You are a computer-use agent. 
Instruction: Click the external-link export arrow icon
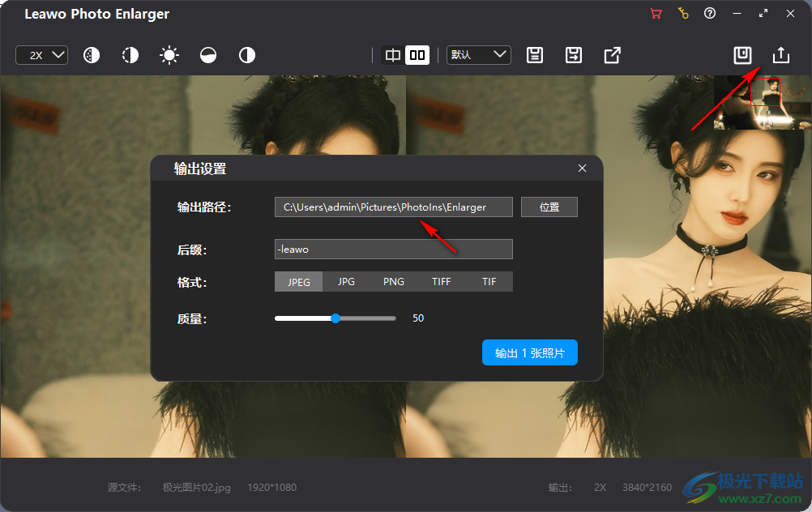[x=613, y=55]
